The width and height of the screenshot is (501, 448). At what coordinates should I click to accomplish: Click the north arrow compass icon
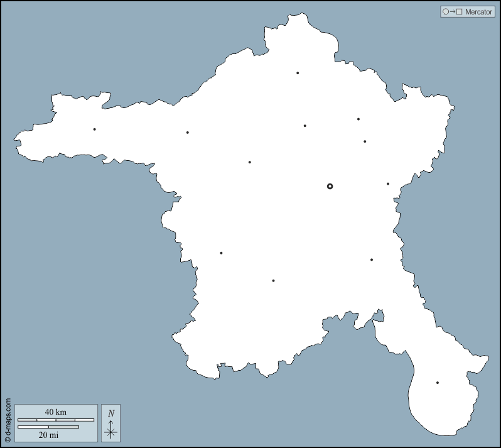coord(111,429)
